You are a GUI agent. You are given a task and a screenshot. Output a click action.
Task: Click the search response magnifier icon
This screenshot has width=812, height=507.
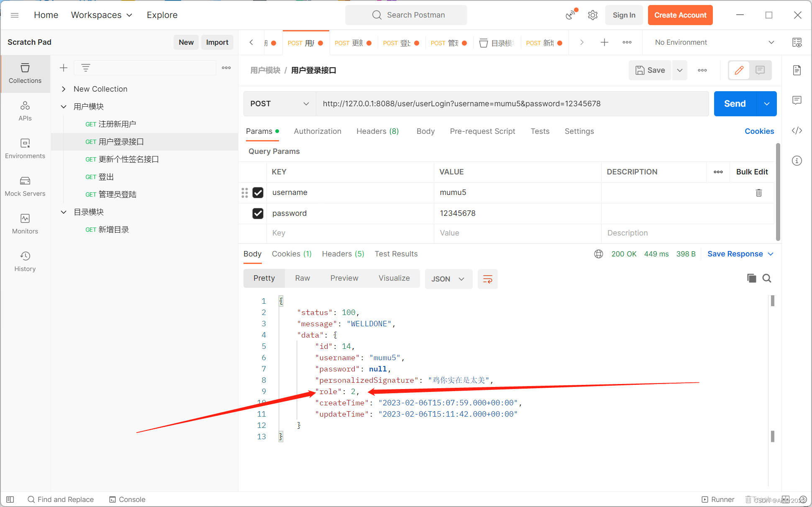pyautogui.click(x=766, y=278)
